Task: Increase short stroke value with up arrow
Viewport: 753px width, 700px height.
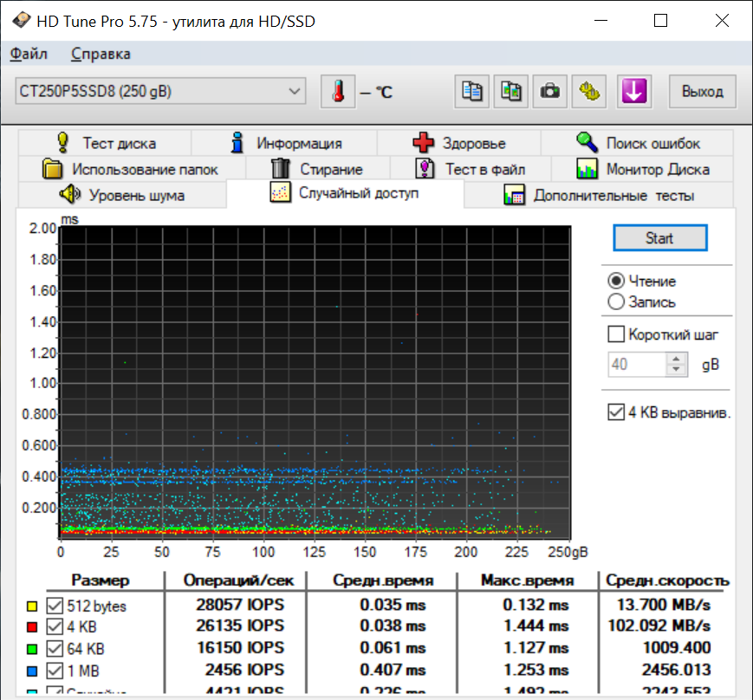Action: (x=677, y=360)
